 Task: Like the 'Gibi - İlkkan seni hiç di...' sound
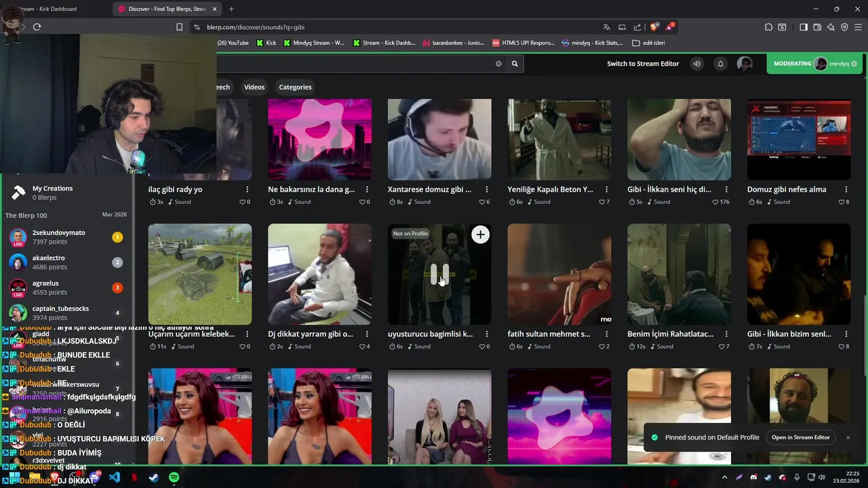pyautogui.click(x=716, y=202)
